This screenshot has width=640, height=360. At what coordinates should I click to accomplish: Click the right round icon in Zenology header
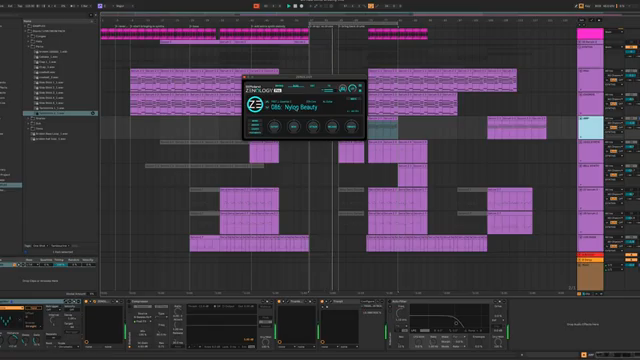pos(352,89)
